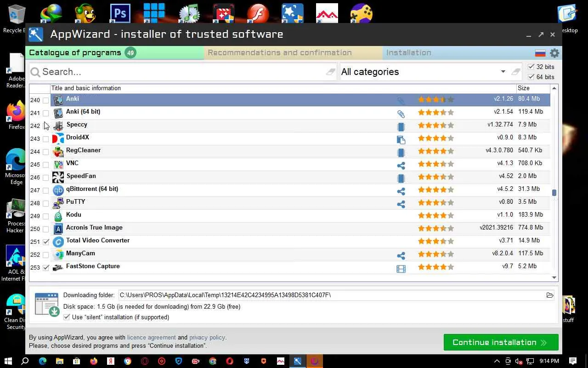Viewport: 588px width, 368px height.
Task: Click the Droid4X program icon
Action: click(58, 138)
